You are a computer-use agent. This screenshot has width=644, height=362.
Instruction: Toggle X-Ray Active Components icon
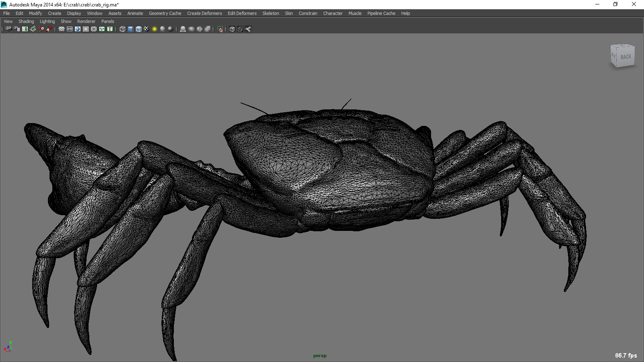pos(240,29)
